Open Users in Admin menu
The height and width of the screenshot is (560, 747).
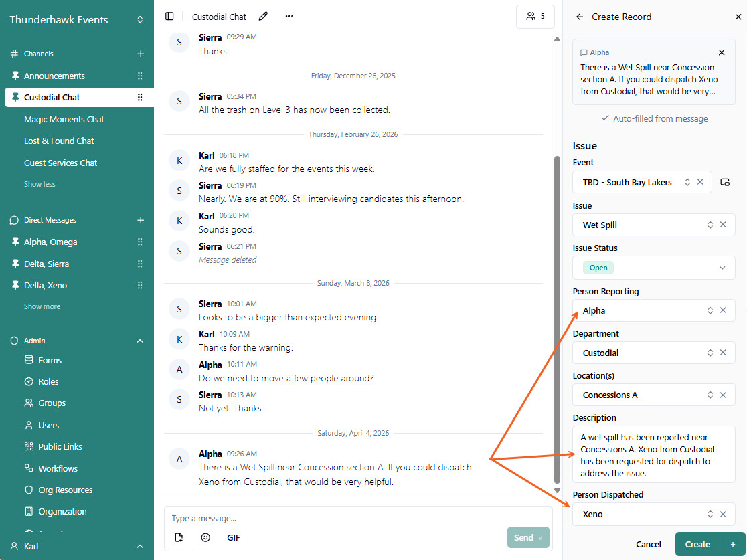(49, 426)
